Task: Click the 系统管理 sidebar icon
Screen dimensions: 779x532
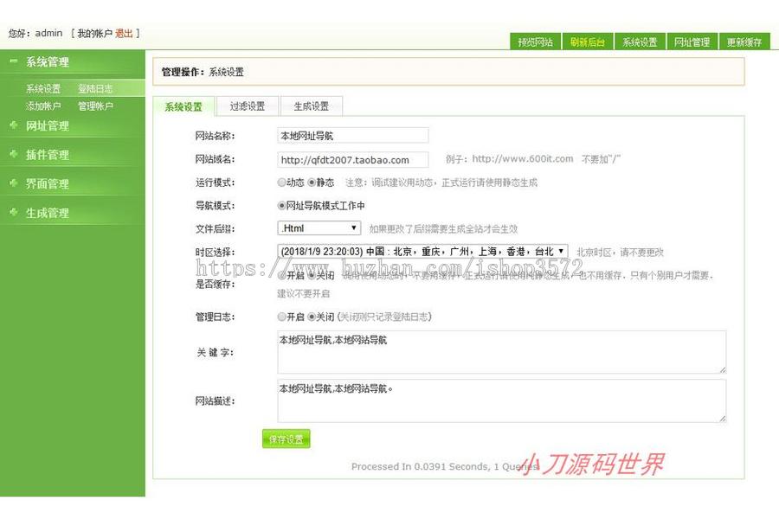Action: pos(12,61)
